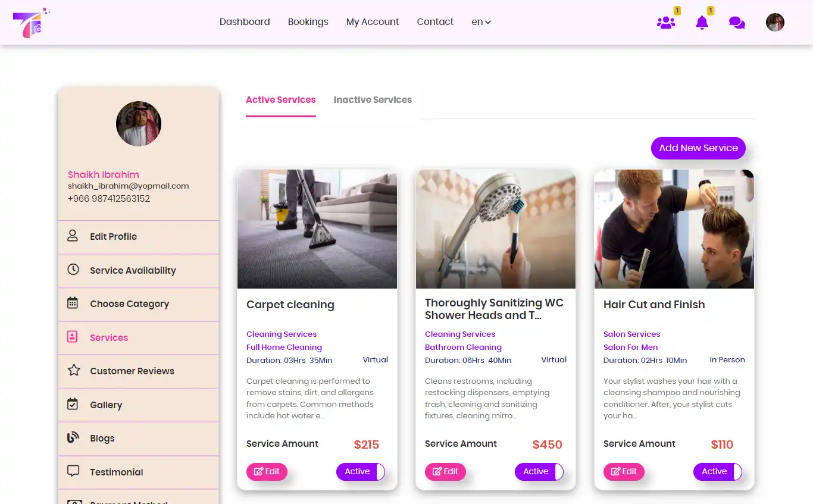Open the Bookings page from the navbar

308,22
